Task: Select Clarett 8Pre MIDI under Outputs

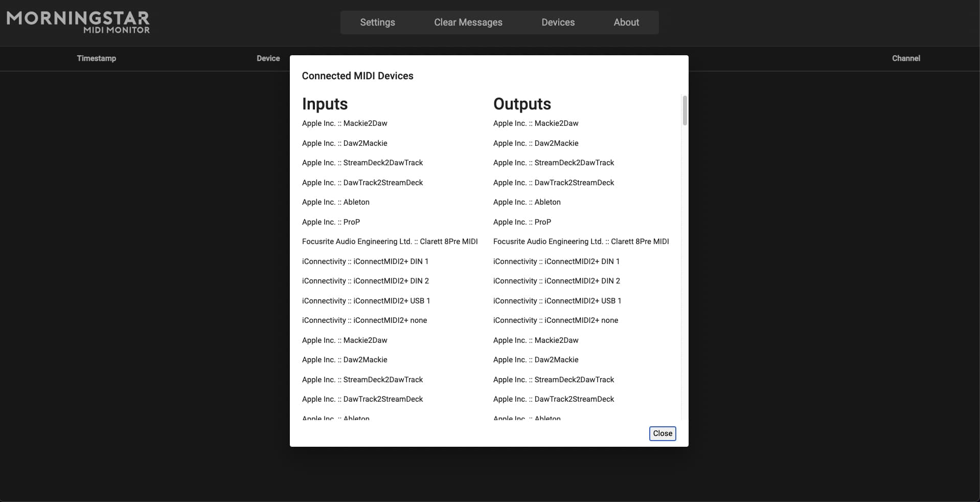Action: click(x=581, y=242)
